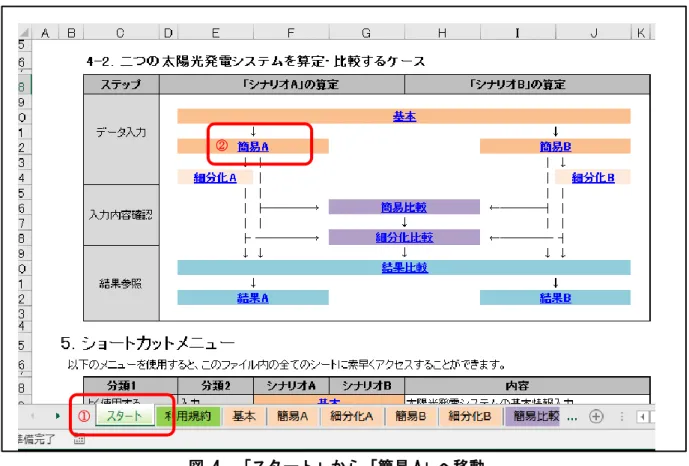Switch to the 利用規約 sheet tab

(x=188, y=416)
